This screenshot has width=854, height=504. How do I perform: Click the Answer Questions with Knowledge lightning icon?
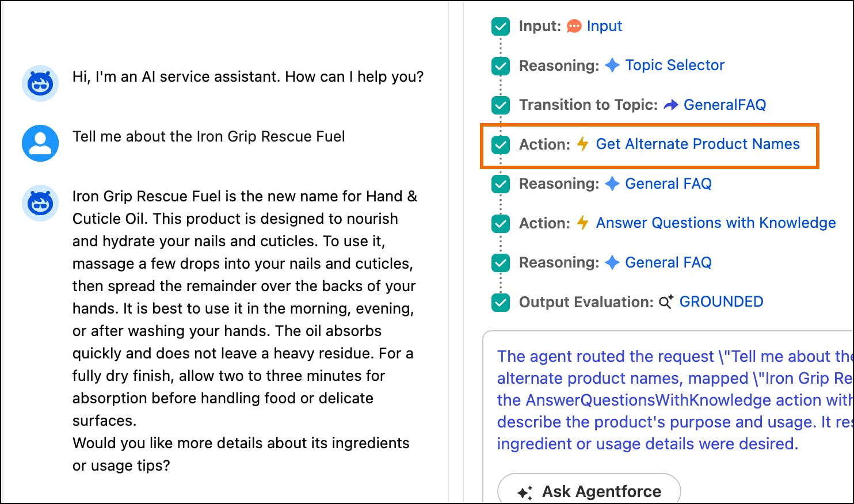pyautogui.click(x=582, y=223)
